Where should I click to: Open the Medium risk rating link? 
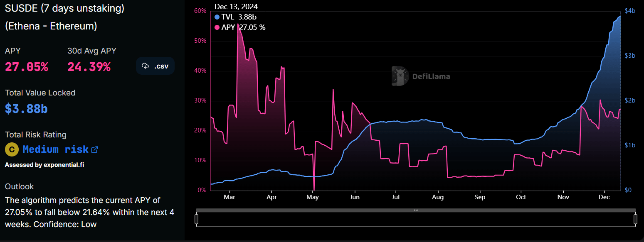[x=60, y=149]
